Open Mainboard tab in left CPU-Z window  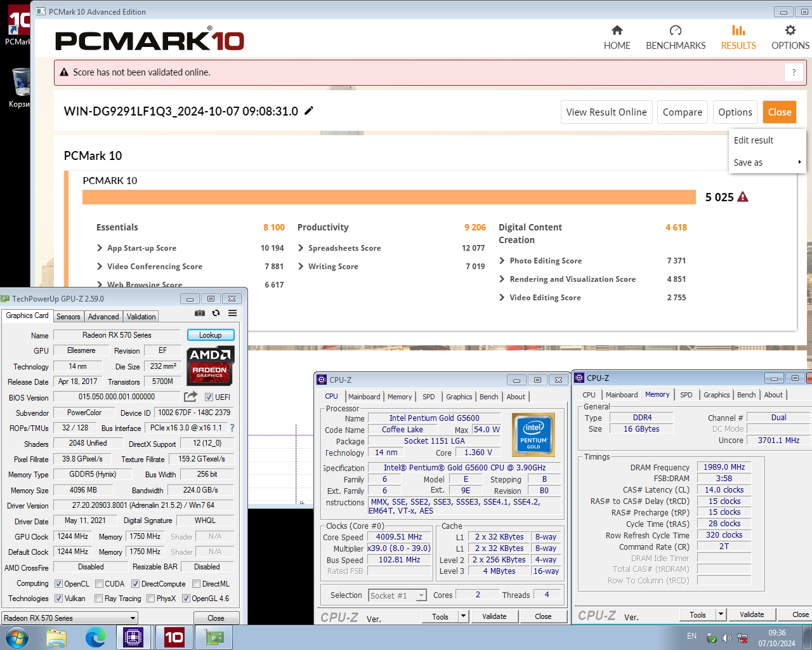(x=364, y=397)
